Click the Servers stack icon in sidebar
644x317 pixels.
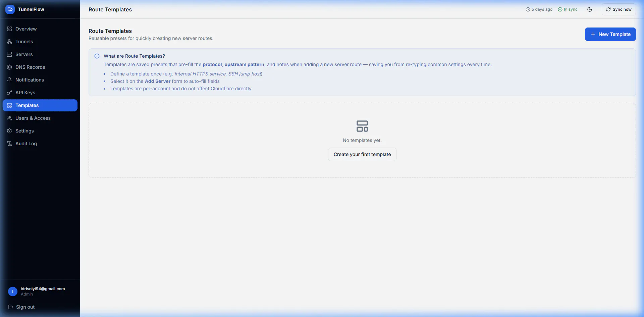(9, 54)
